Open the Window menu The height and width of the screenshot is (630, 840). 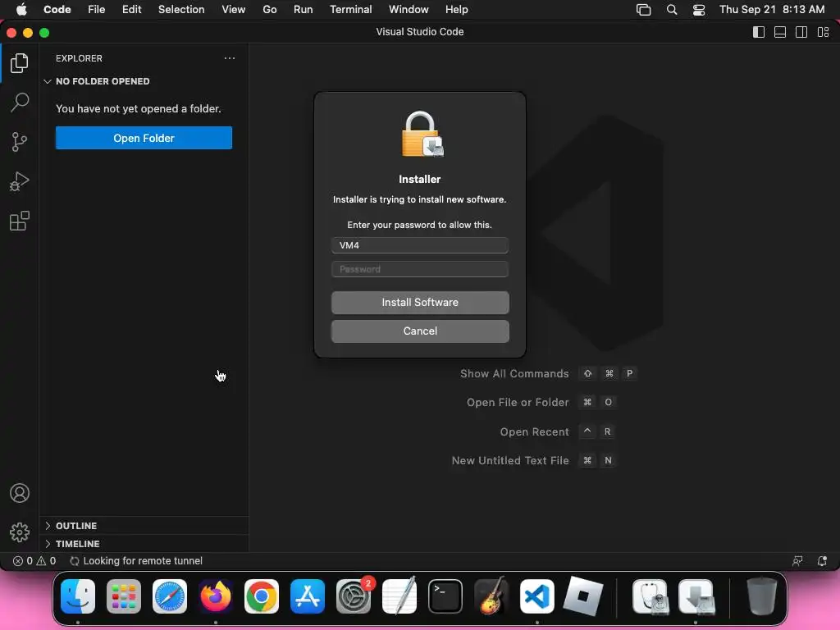click(409, 10)
